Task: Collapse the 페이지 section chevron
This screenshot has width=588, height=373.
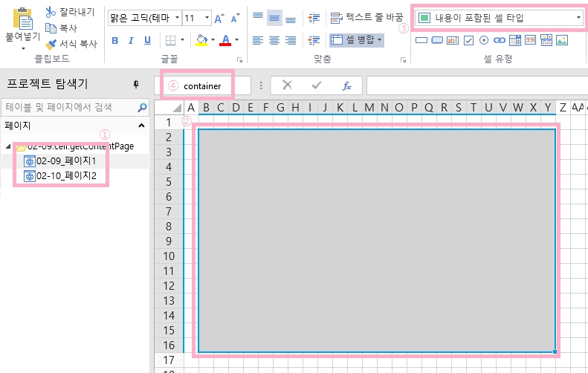Action: tap(141, 126)
